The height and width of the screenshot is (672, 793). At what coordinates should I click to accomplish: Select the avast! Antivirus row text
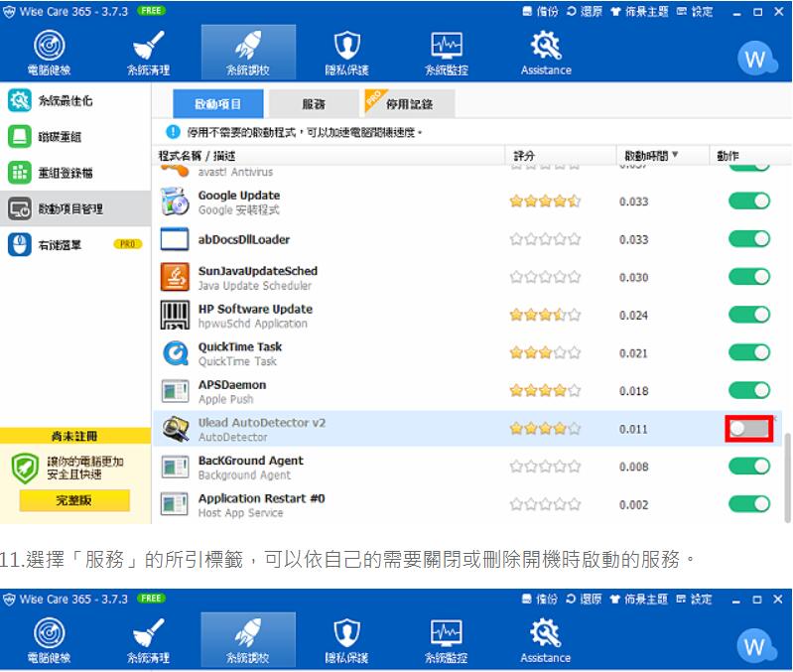point(235,172)
